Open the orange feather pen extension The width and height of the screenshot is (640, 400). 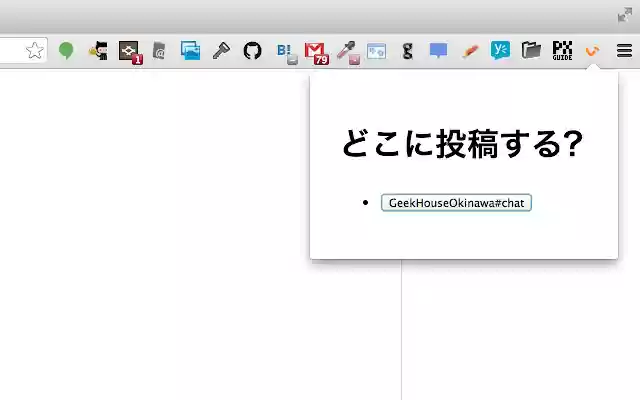click(470, 51)
